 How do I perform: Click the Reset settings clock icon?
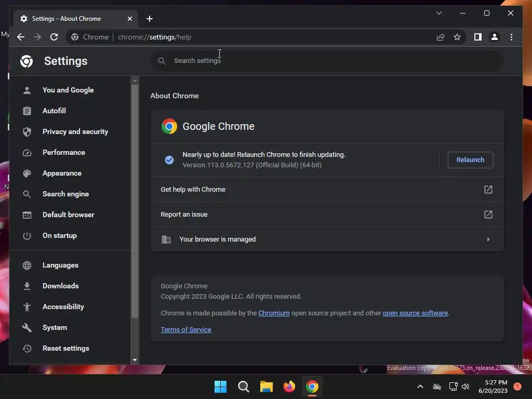click(x=27, y=348)
